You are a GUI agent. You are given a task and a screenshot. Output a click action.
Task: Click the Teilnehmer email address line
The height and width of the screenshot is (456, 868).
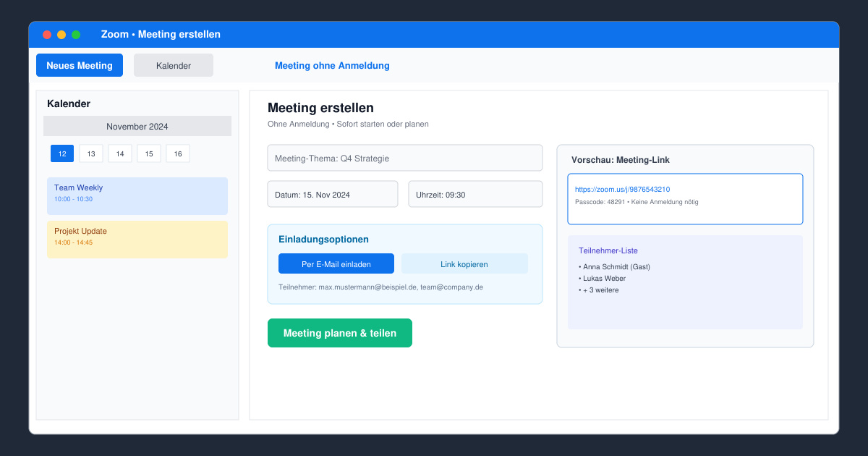point(380,287)
